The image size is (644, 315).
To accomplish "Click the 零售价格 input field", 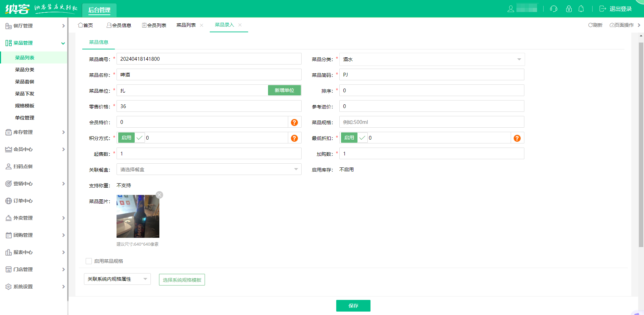I will coord(209,106).
